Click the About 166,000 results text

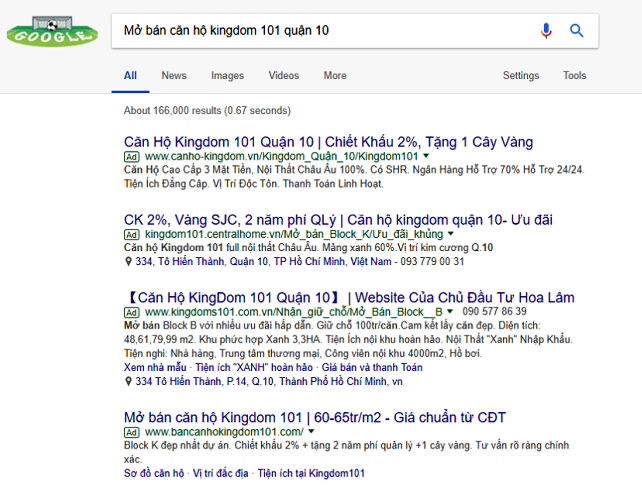click(207, 110)
